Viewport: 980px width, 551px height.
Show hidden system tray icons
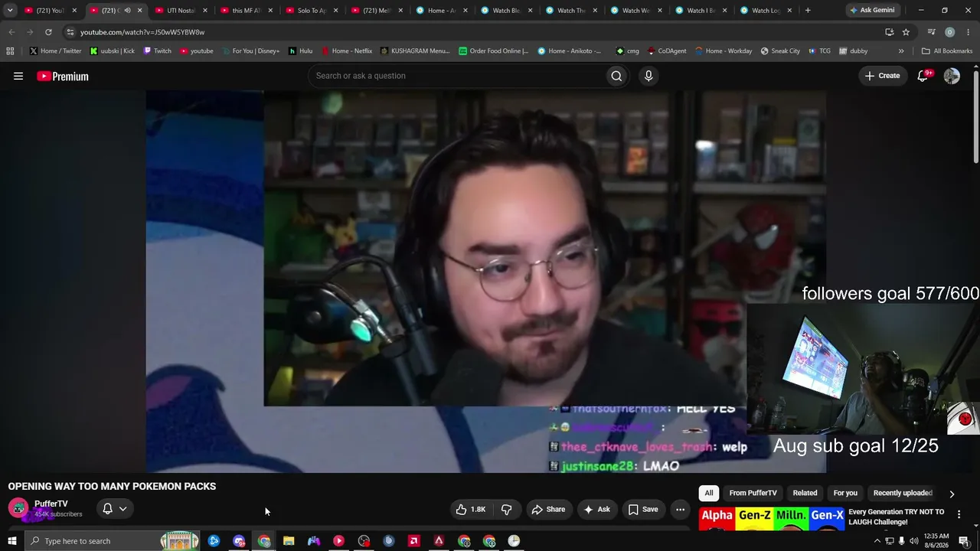(877, 541)
